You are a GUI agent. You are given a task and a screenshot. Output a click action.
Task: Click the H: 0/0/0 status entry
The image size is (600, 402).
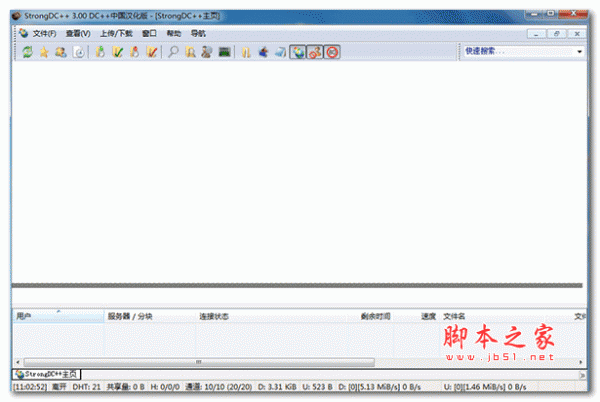click(x=165, y=387)
